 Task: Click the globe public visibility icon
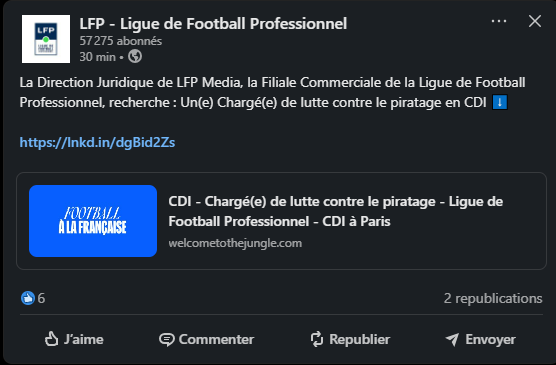pos(135,56)
